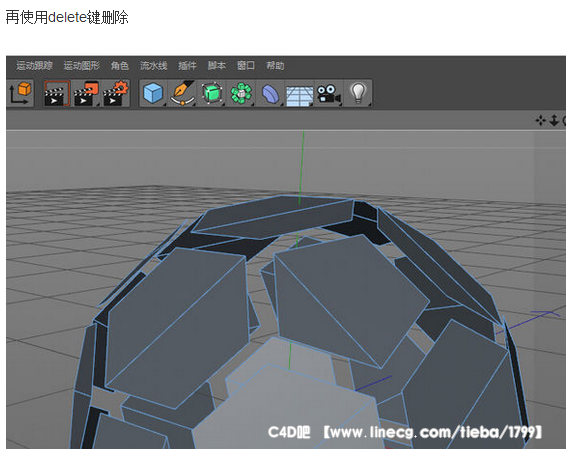Click Render to Picture Viewer icon
Screen dimensions: 568x449
coord(86,93)
